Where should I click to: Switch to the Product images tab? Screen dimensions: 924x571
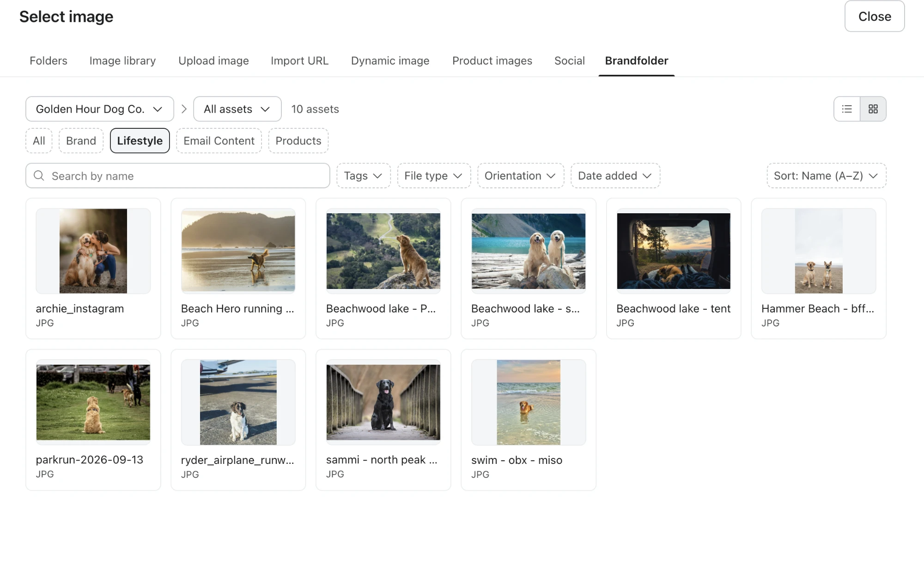[492, 60]
